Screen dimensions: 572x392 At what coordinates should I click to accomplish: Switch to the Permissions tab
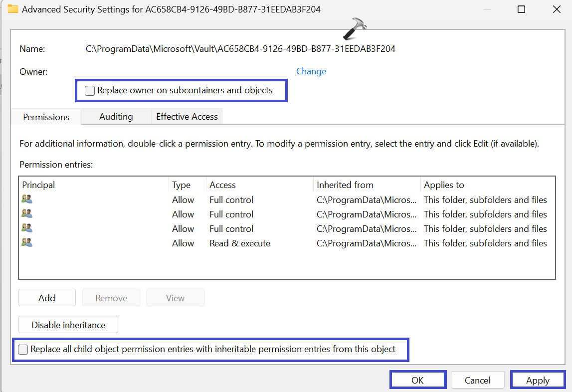click(x=46, y=117)
